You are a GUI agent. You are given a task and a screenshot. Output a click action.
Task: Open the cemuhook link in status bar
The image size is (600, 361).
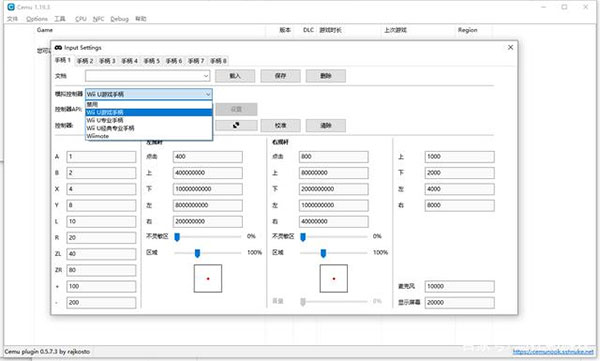coord(553,351)
